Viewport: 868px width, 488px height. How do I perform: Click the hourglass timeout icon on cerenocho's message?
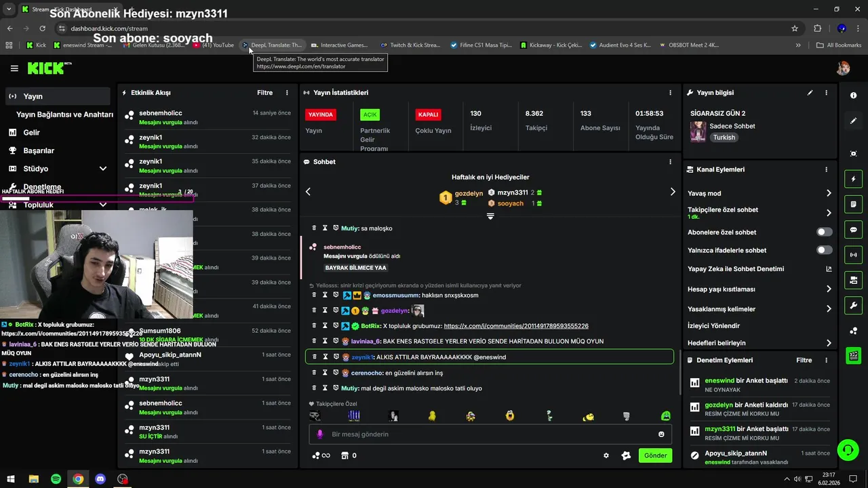click(325, 373)
